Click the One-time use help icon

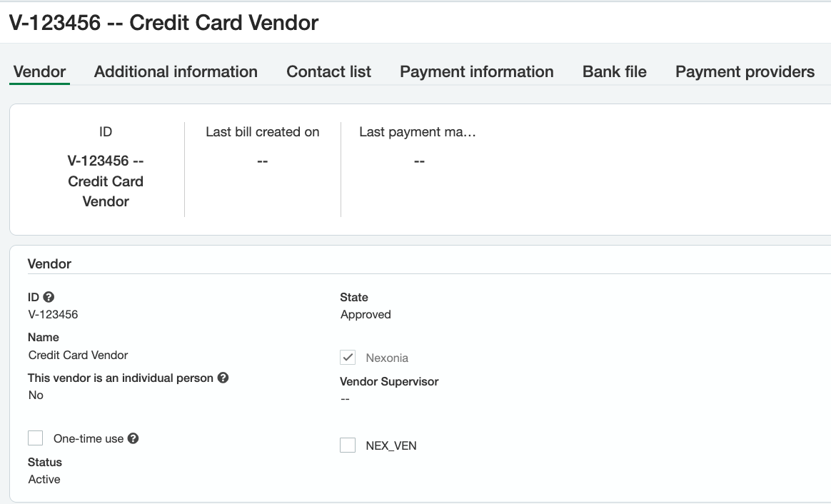coord(133,438)
